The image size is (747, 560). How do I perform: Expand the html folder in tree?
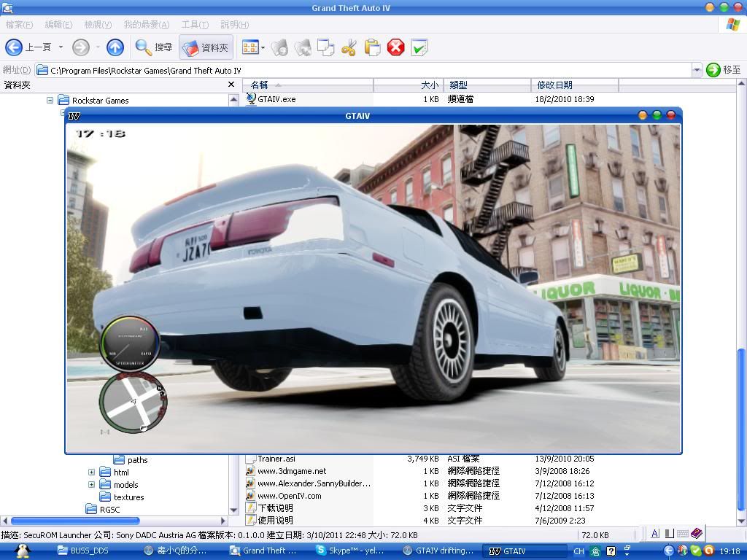tap(91, 472)
